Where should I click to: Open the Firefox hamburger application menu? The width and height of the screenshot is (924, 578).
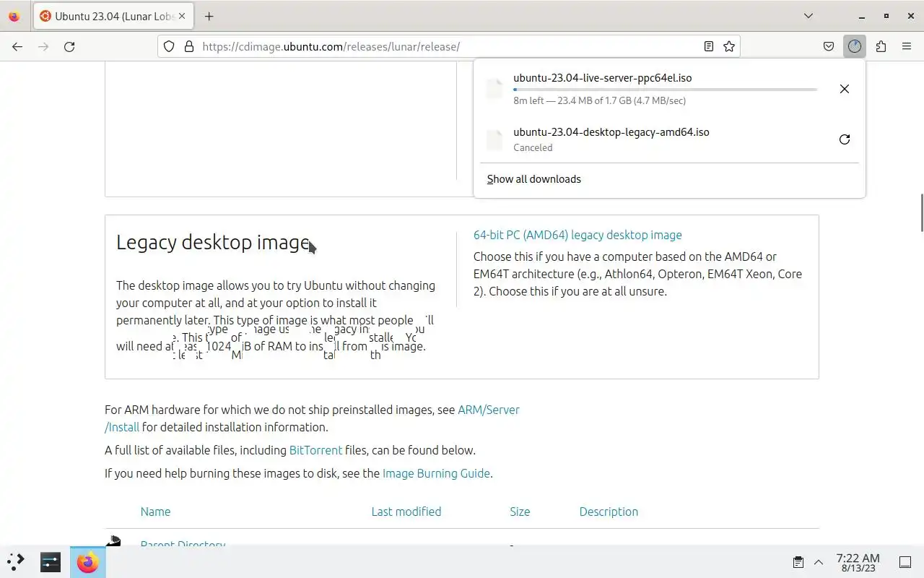click(x=907, y=46)
